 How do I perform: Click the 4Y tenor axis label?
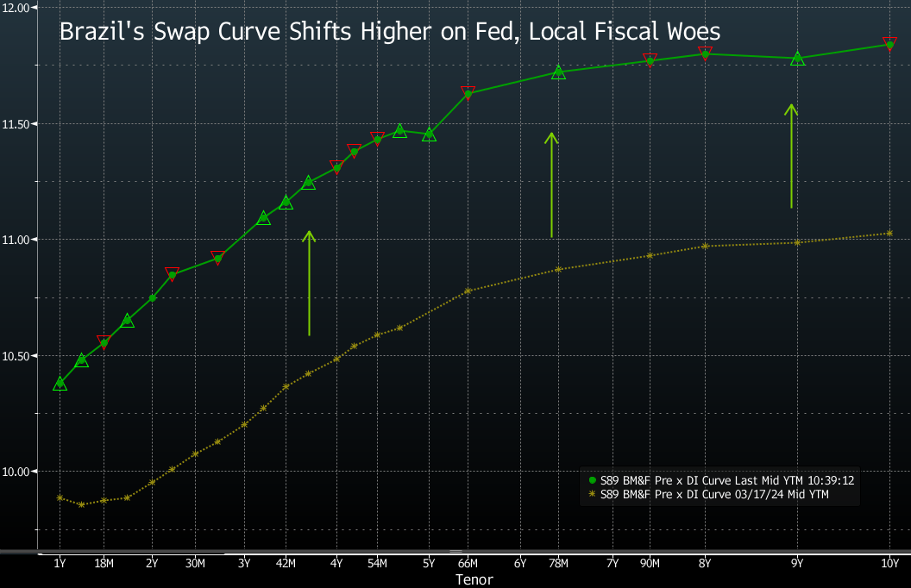tap(336, 563)
